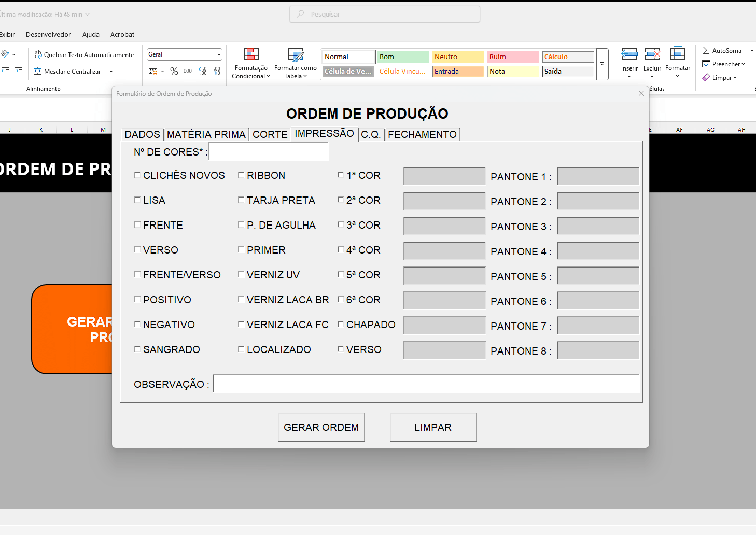The image size is (756, 535).
Task: Check the NEGATIVO option
Action: pyautogui.click(x=137, y=325)
